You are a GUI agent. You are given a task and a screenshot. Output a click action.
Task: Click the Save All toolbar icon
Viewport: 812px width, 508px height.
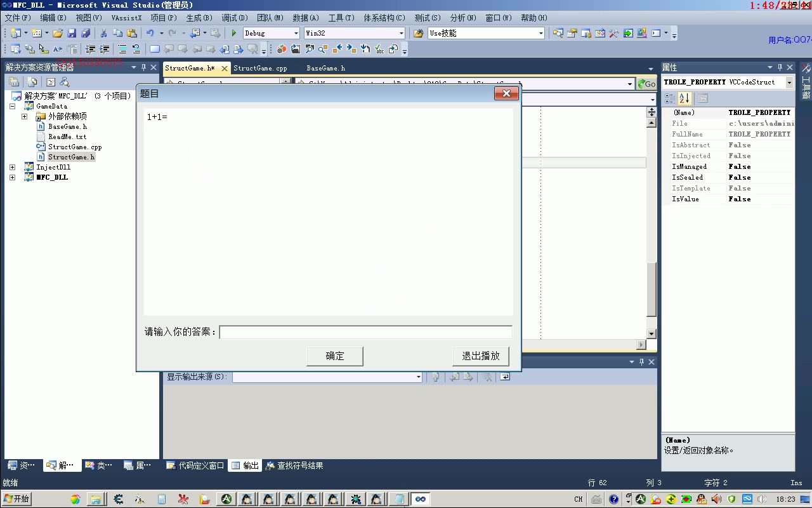tap(86, 33)
